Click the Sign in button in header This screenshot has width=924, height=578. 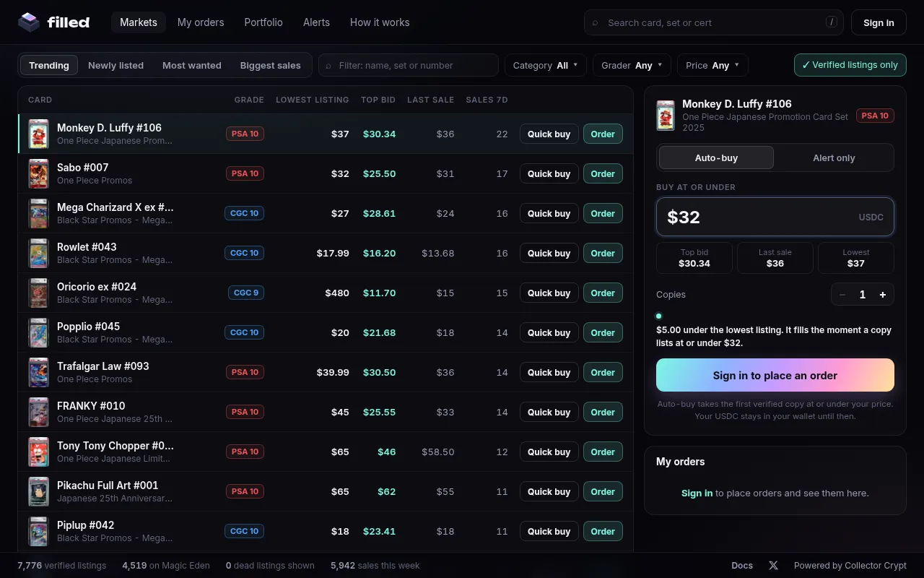pyautogui.click(x=879, y=22)
